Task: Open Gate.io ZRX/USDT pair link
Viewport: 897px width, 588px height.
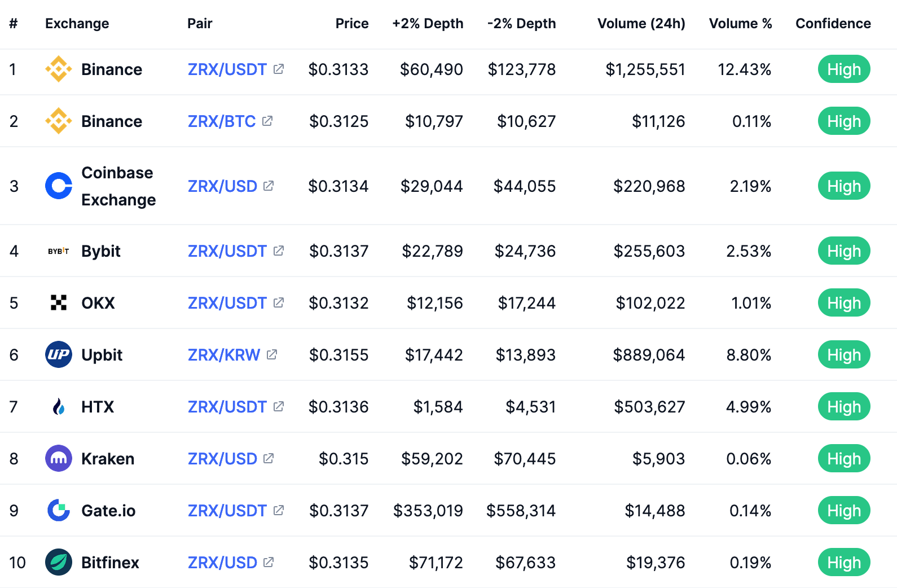Action: [227, 511]
